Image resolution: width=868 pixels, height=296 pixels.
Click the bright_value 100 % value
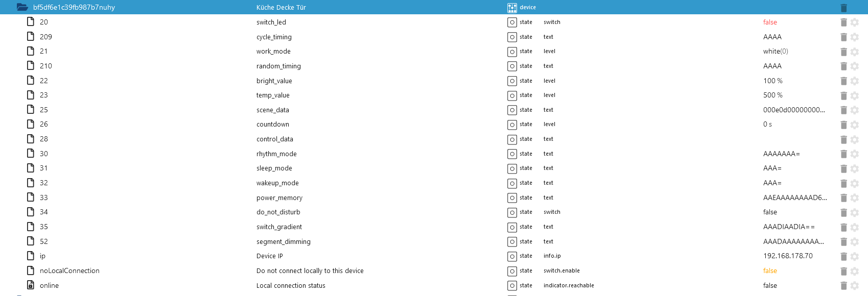pyautogui.click(x=772, y=81)
